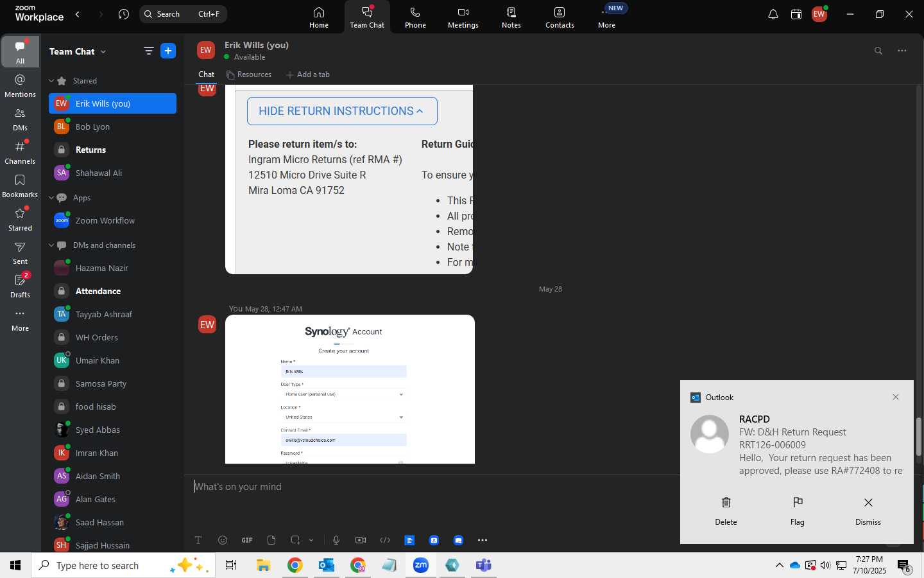This screenshot has height=578, width=924.
Task: Search within this chat magnifier icon
Action: pyautogui.click(x=878, y=51)
